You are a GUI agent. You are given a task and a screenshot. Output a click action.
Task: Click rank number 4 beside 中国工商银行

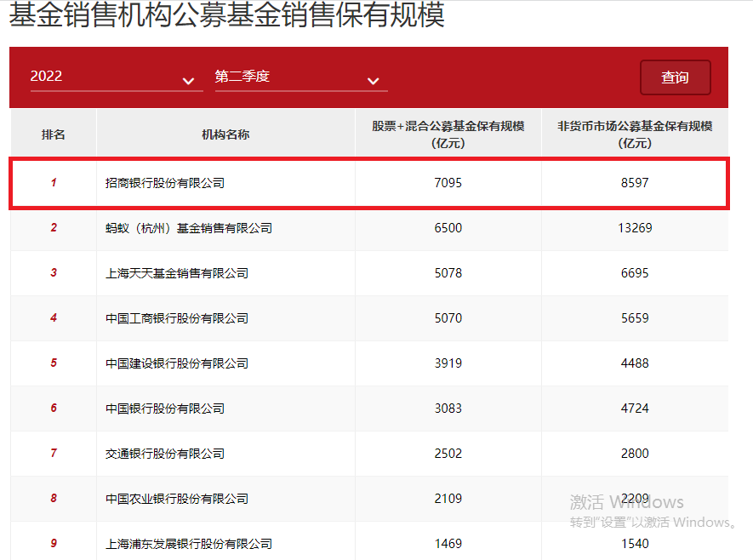coord(54,318)
